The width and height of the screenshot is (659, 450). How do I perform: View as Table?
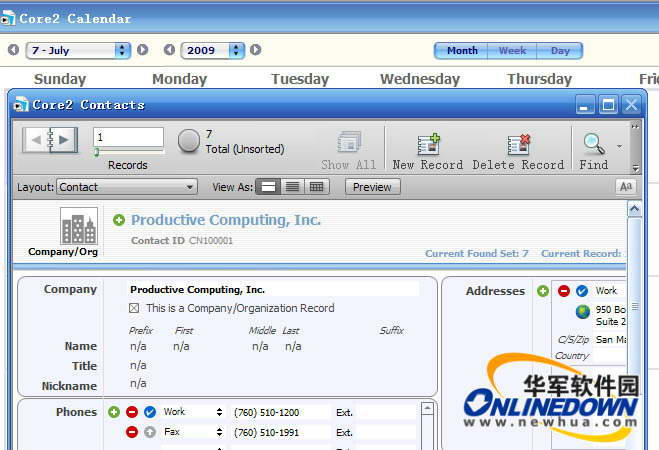(316, 187)
